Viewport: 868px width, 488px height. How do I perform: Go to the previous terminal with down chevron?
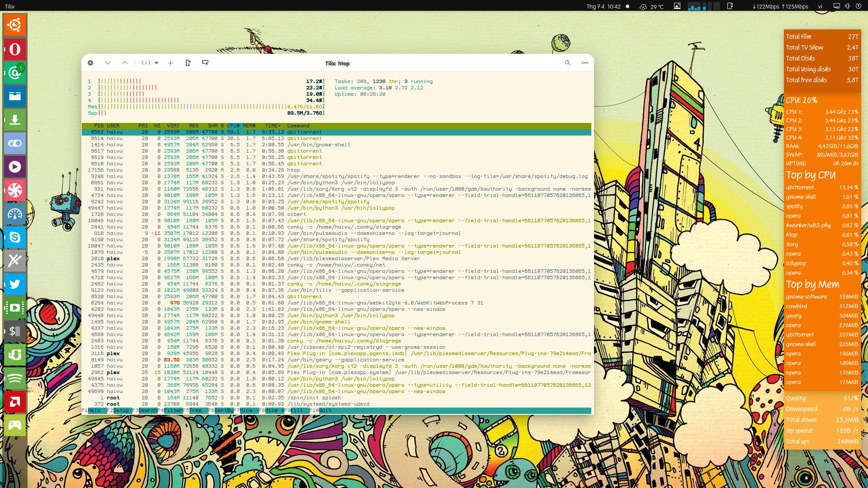pyautogui.click(x=107, y=63)
